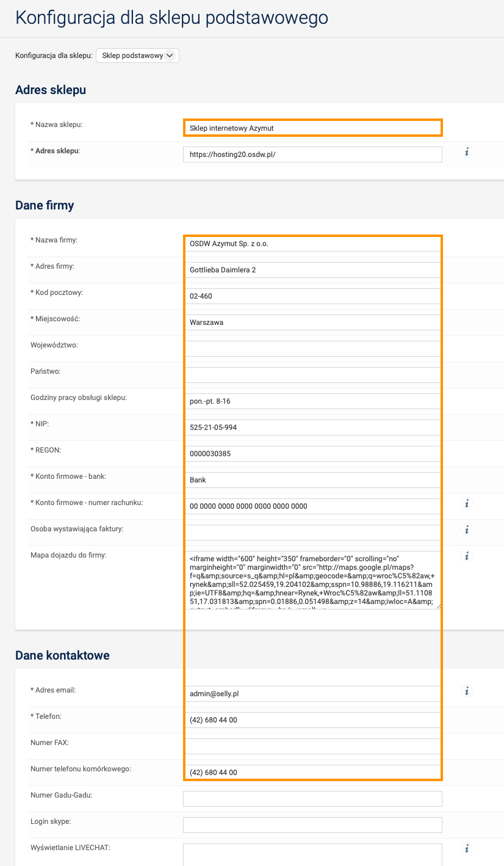Focus the Adres sklepu URL field
504x866 pixels.
coord(312,155)
